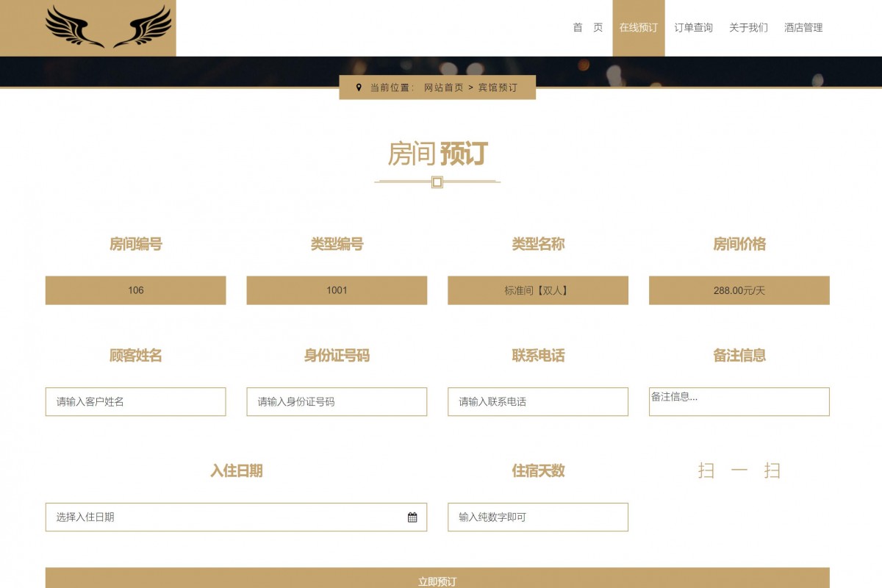Click the winged hotel logo
882x588 pixels.
pos(109,26)
